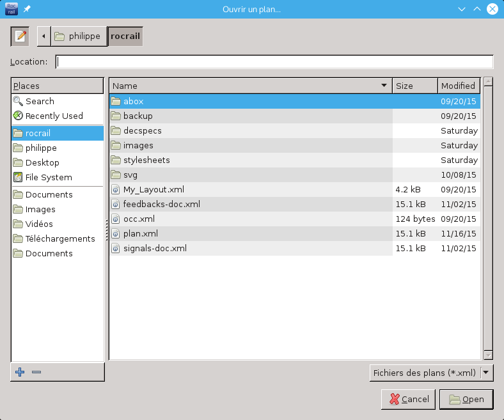Select File System in Places sidebar
Screen dimensions: 504x420
coord(49,177)
